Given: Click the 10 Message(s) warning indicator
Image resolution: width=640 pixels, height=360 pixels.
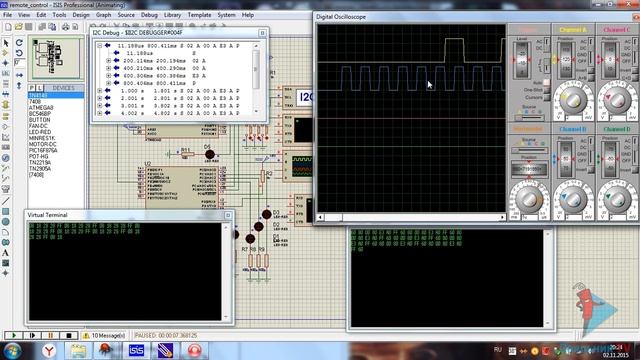Looking at the screenshot, I should point(104,336).
